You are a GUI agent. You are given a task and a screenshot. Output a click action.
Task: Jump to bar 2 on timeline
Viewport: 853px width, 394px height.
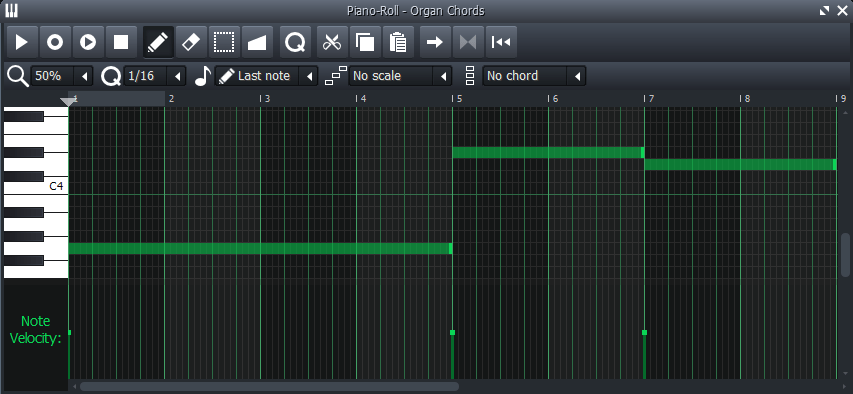(x=171, y=98)
